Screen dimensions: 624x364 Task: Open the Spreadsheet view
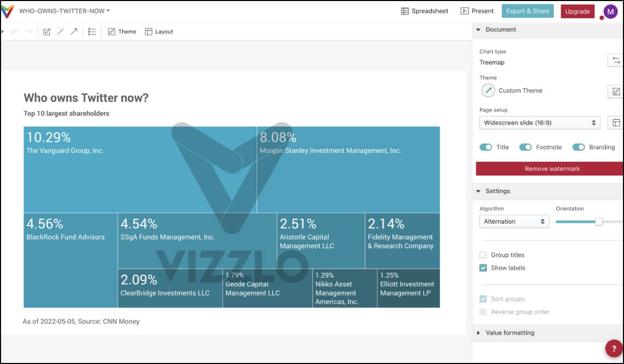(424, 11)
